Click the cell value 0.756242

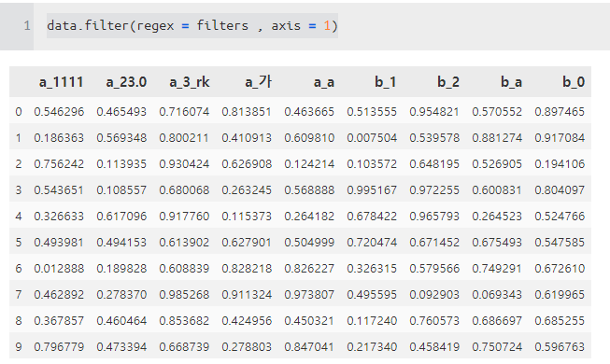(59, 163)
